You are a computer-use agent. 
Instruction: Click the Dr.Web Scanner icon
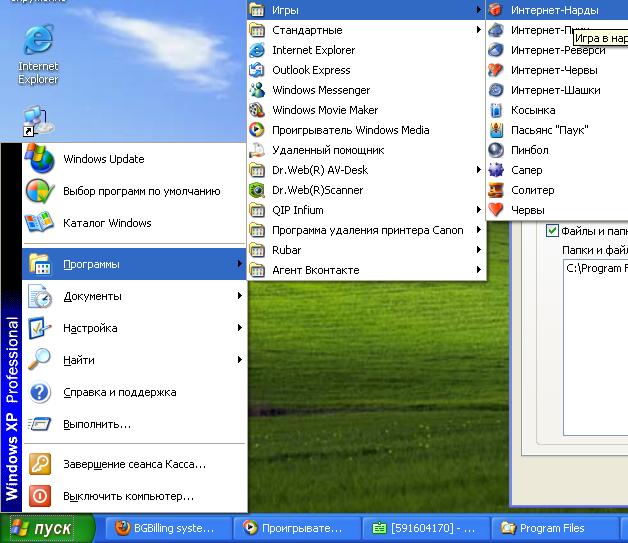(x=257, y=190)
